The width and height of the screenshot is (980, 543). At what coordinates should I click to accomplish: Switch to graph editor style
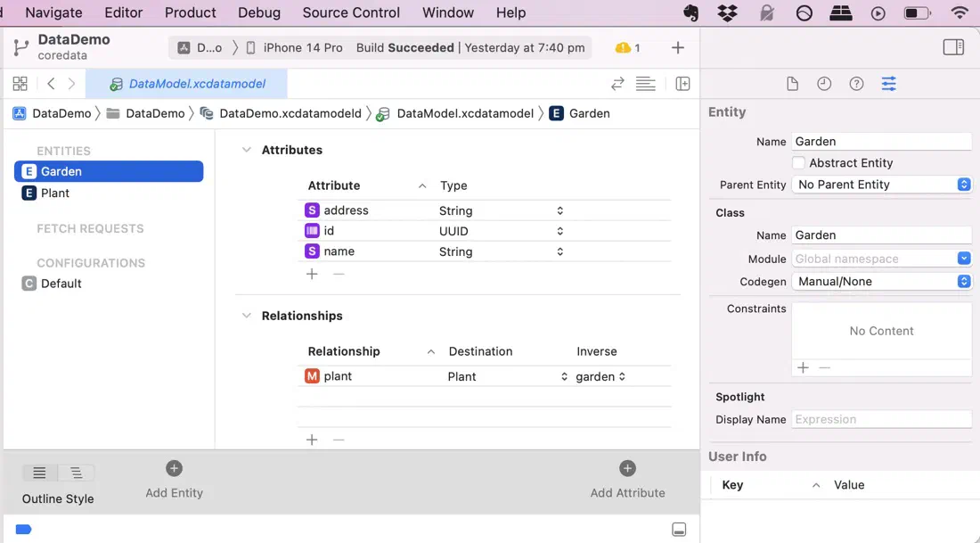click(77, 473)
